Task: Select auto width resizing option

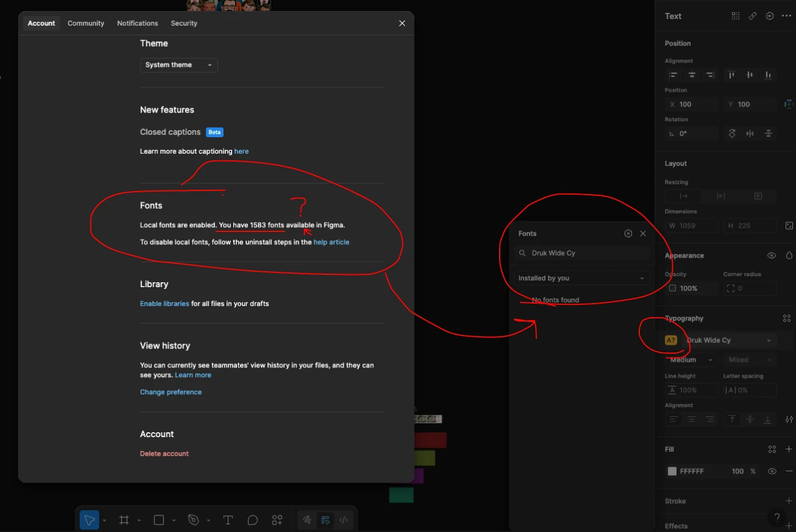Action: tap(683, 196)
